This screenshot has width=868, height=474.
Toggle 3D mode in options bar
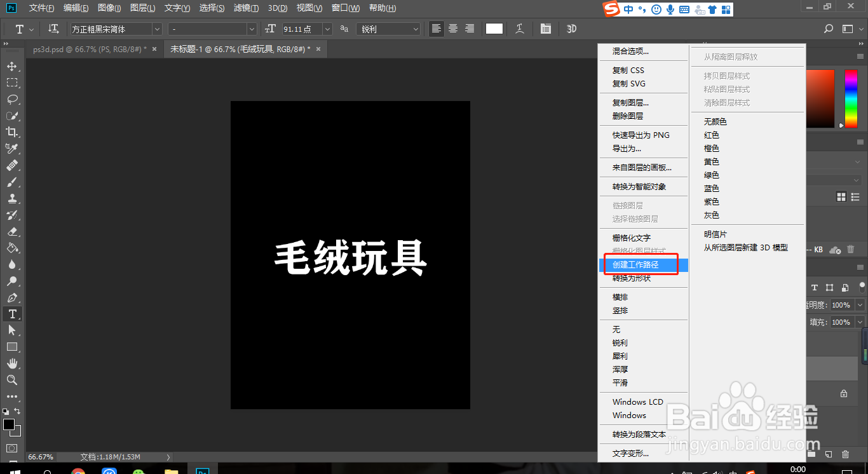point(571,29)
